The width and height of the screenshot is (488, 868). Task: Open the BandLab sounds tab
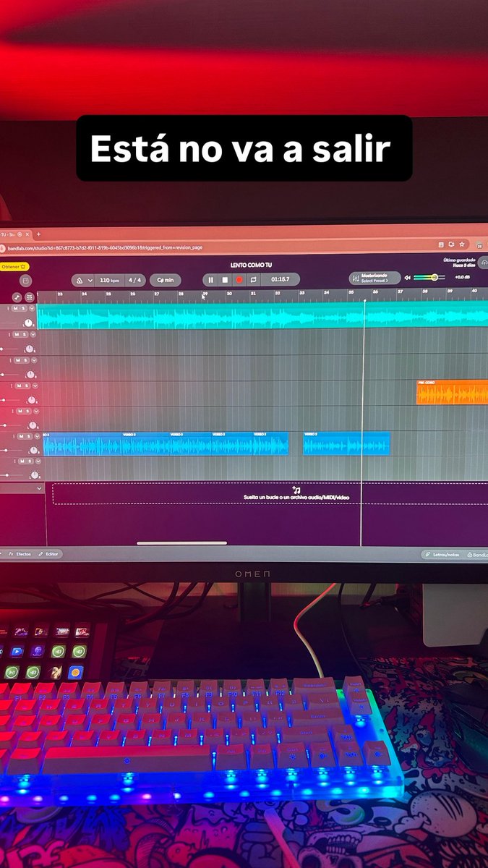[x=476, y=555]
